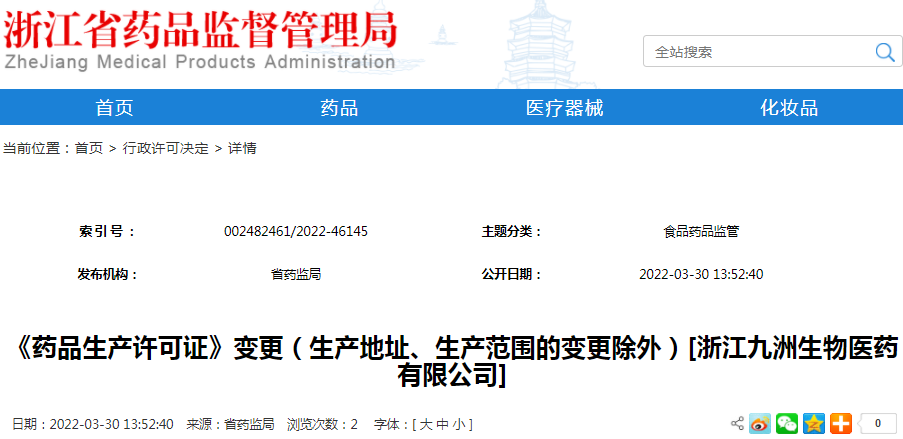
Task: Click the 发布机构 label
Action: click(x=108, y=274)
